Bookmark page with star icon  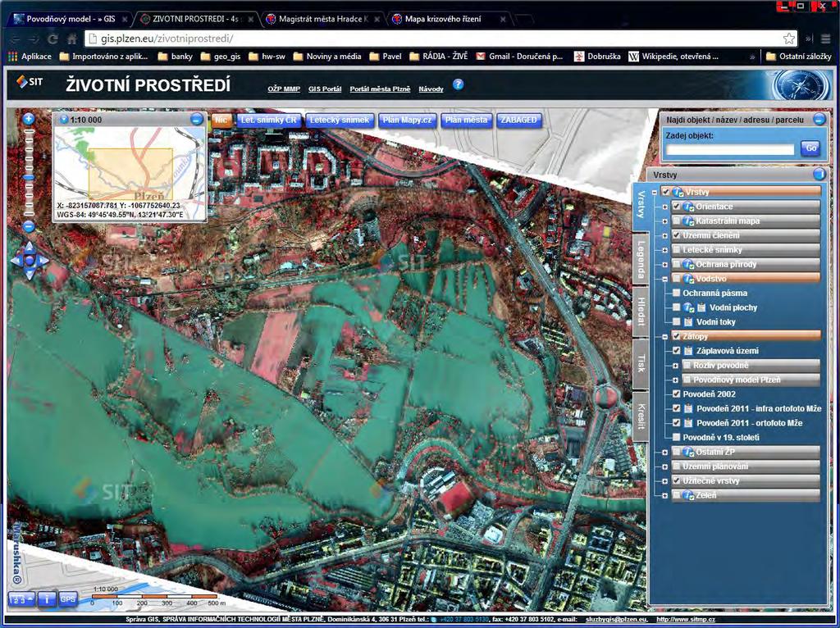[788, 39]
